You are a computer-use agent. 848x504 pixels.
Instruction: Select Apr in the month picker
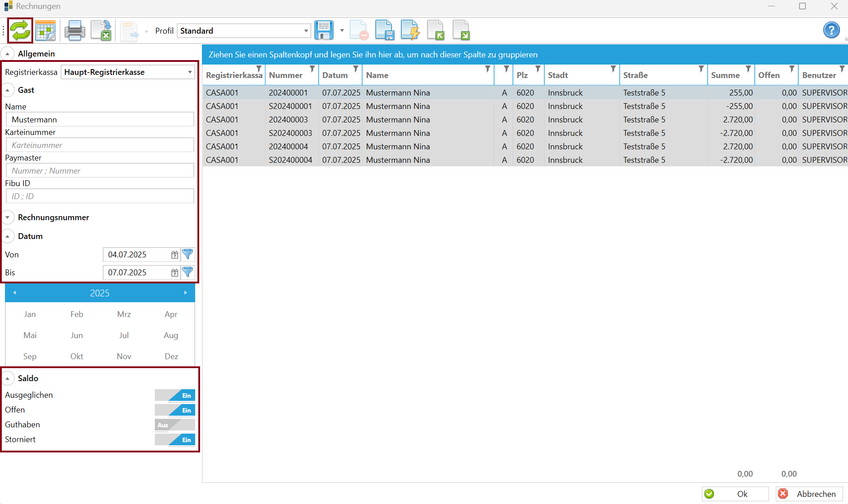coord(171,314)
